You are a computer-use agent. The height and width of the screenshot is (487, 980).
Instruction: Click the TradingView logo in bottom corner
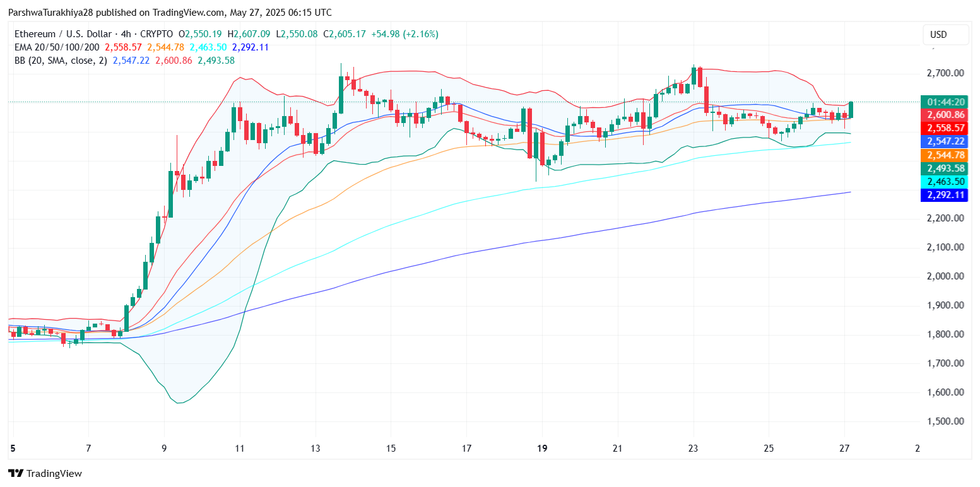[45, 473]
